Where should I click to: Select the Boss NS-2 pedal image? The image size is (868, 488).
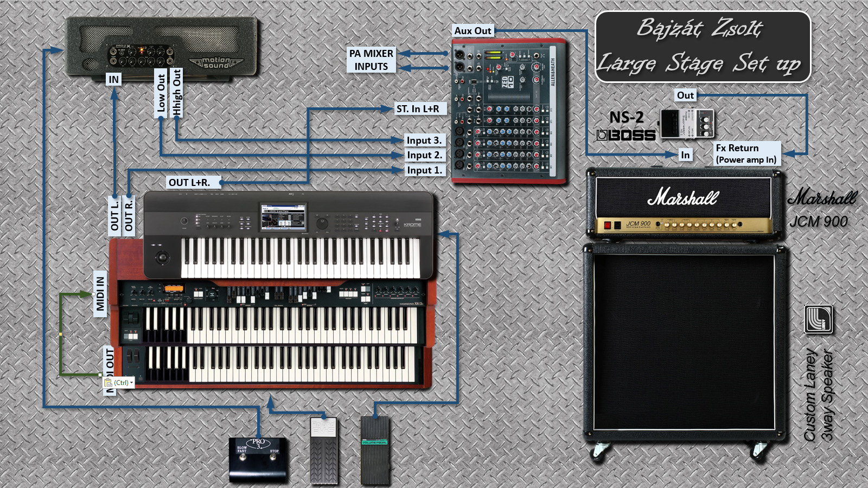pyautogui.click(x=686, y=123)
